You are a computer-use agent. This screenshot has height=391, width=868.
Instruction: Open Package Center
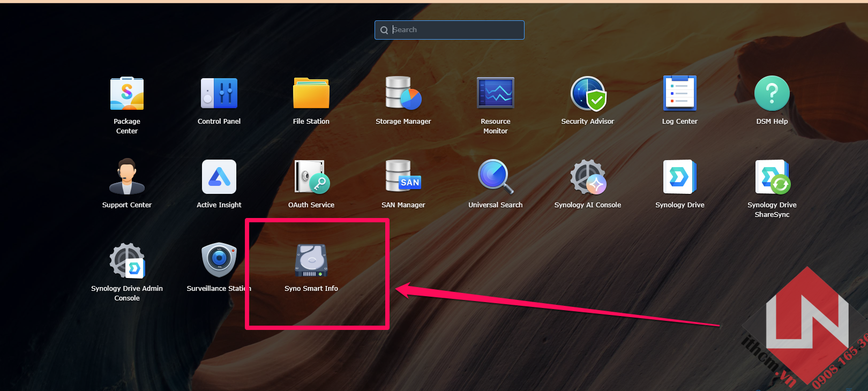pos(127,93)
